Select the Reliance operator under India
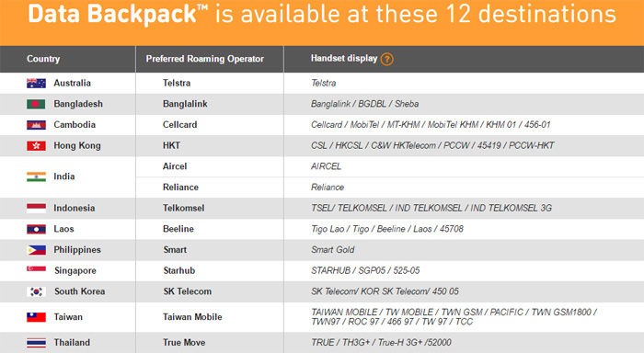The height and width of the screenshot is (353, 644). tap(180, 188)
